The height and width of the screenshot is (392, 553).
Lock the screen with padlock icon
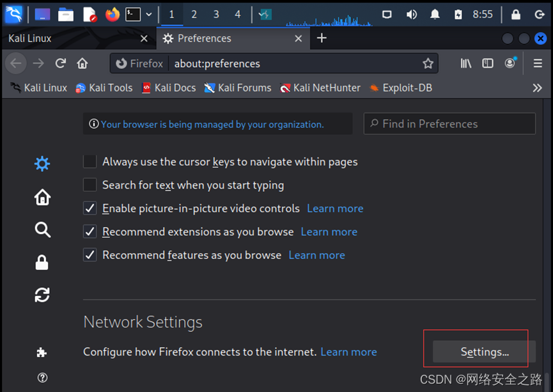point(516,15)
